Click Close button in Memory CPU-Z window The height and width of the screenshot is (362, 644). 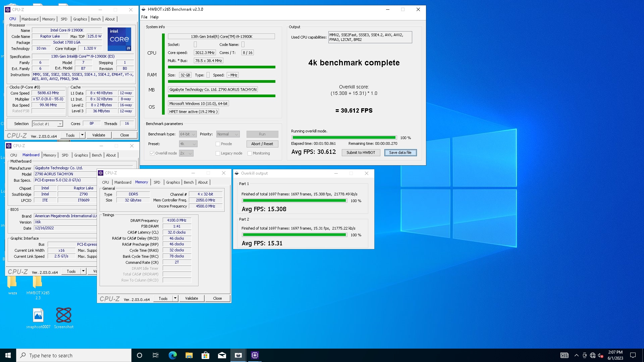pos(217,298)
